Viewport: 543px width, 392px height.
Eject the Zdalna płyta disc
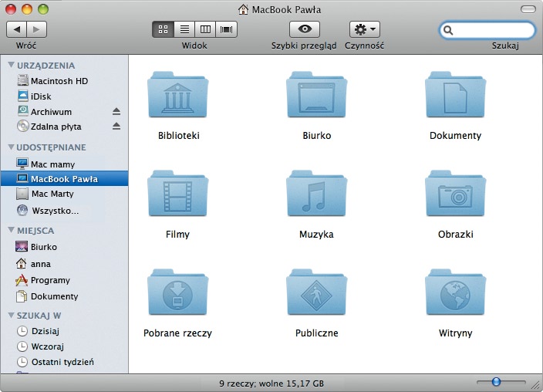(116, 126)
